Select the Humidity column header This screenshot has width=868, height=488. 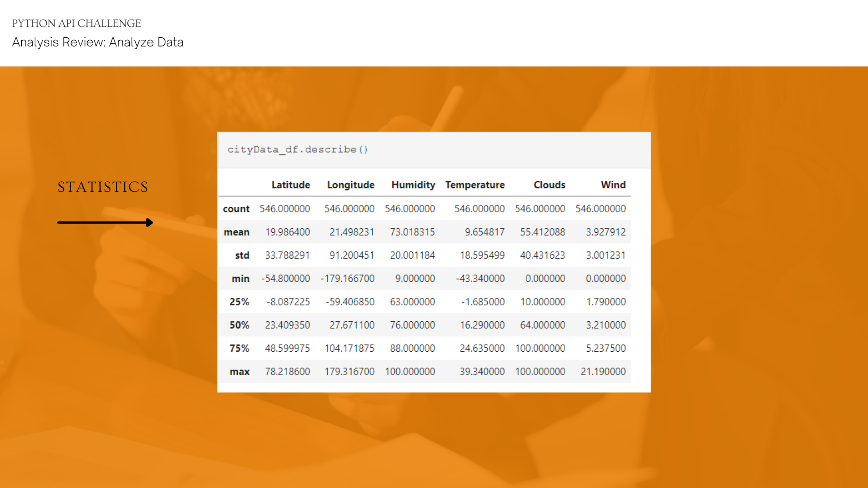click(413, 185)
